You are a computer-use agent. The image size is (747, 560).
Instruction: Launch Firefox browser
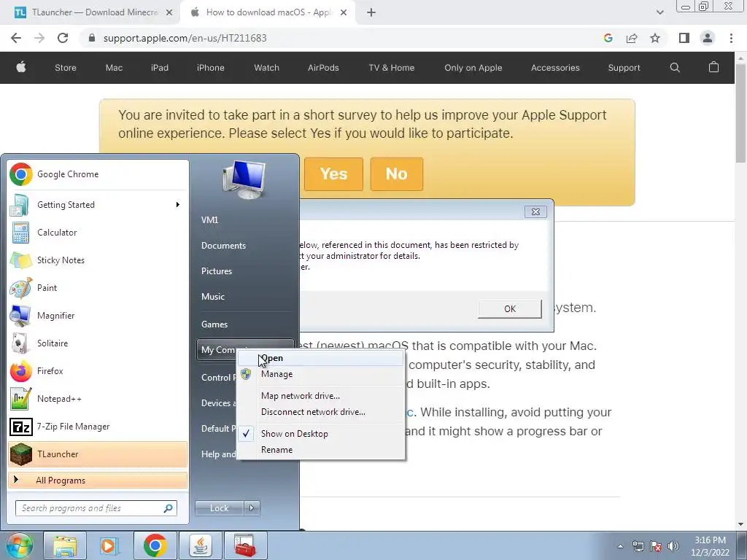(98, 371)
